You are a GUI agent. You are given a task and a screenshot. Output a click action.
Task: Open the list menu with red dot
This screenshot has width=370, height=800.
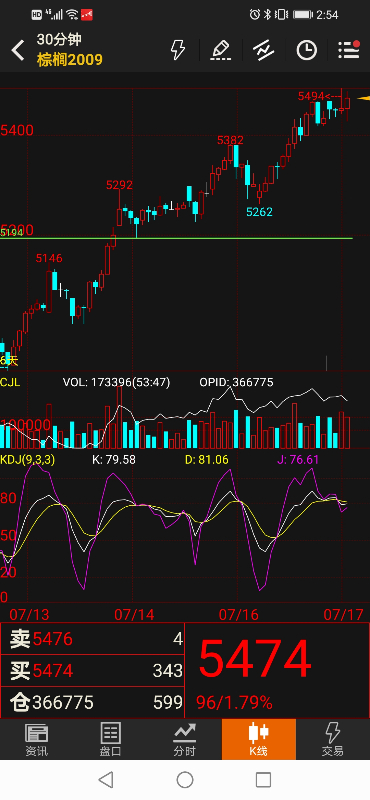point(350,49)
